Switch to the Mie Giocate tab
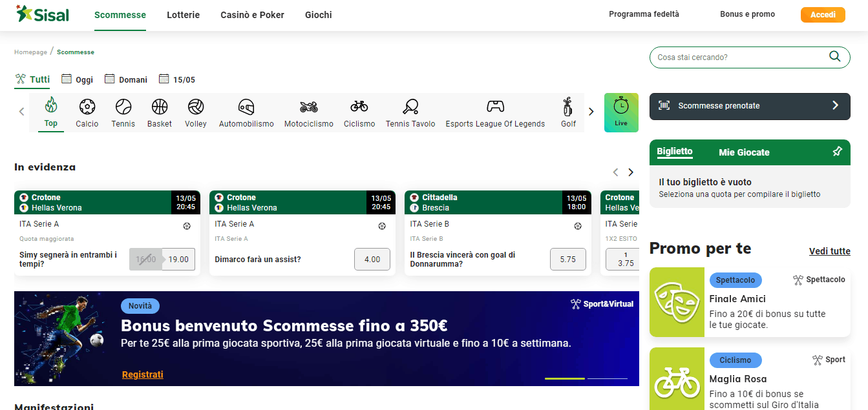 [x=744, y=152]
